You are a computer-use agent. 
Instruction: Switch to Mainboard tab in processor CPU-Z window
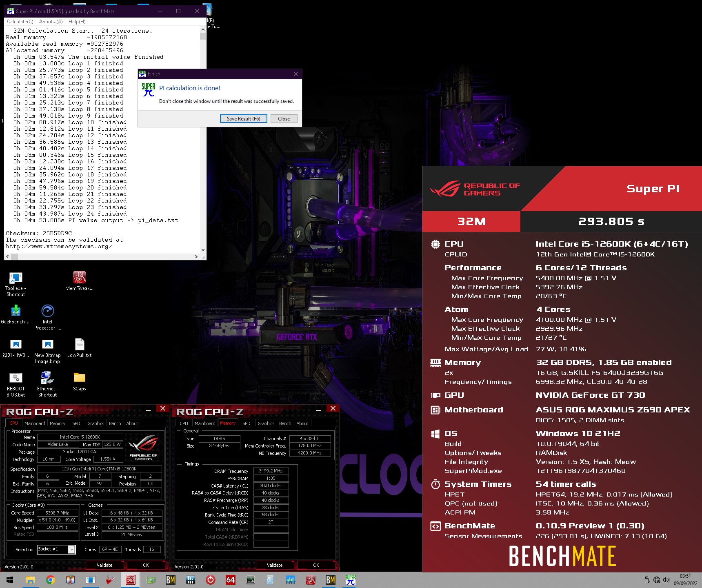coord(35,423)
